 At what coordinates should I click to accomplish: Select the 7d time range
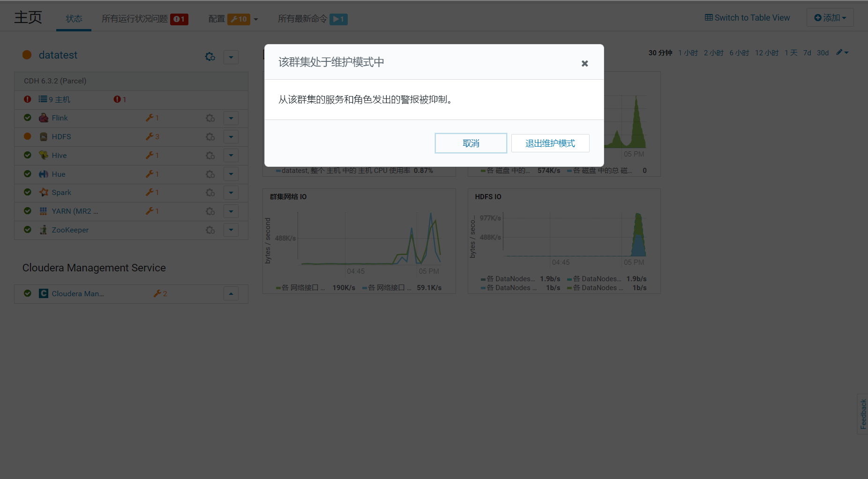pos(807,53)
